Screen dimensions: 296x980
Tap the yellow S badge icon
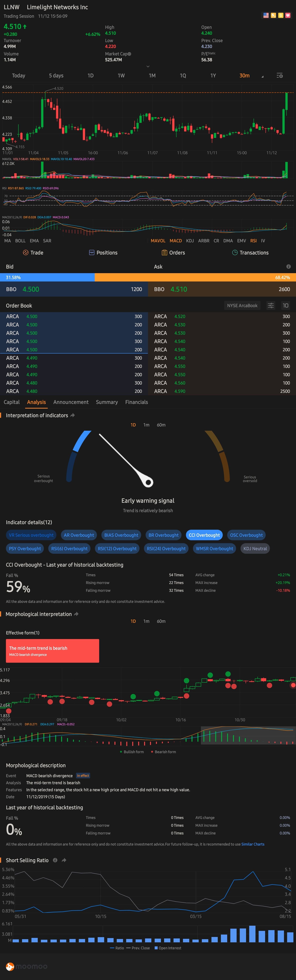280,15
